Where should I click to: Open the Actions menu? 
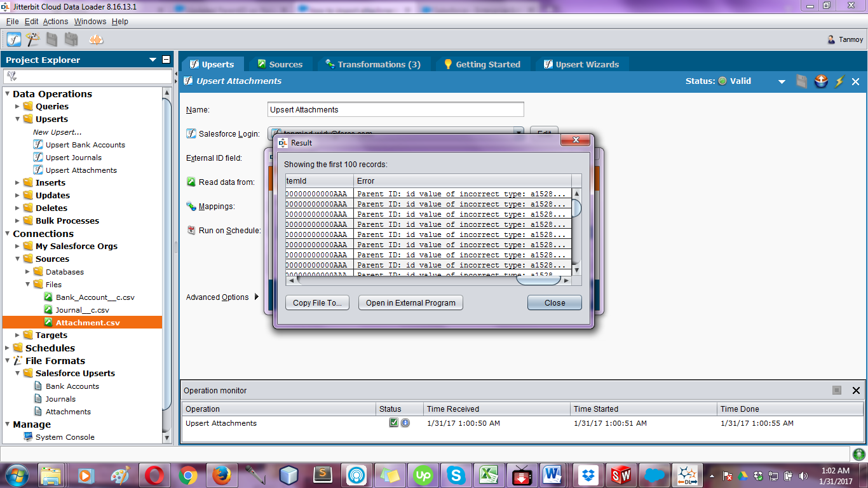coord(55,21)
